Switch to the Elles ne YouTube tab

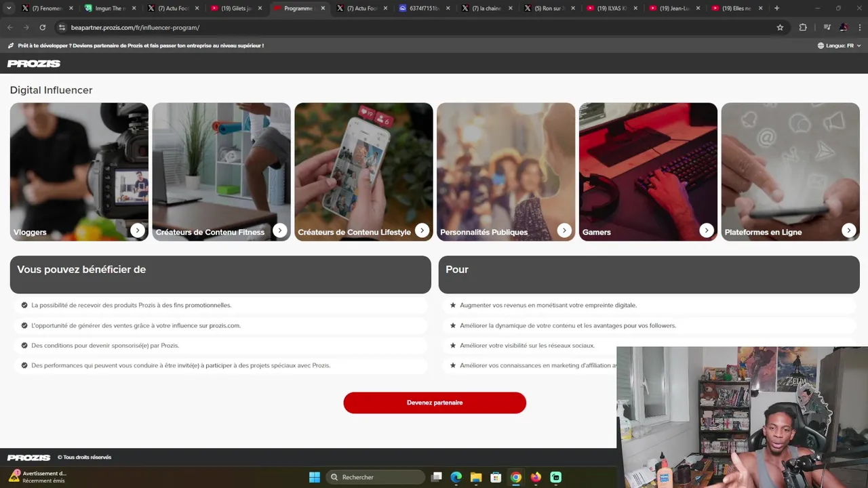pos(736,8)
